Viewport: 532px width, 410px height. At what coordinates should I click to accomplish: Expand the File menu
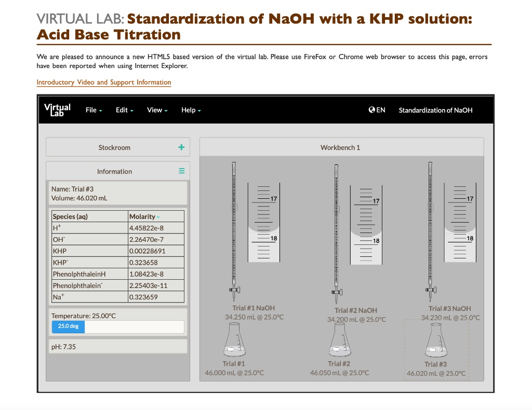94,110
